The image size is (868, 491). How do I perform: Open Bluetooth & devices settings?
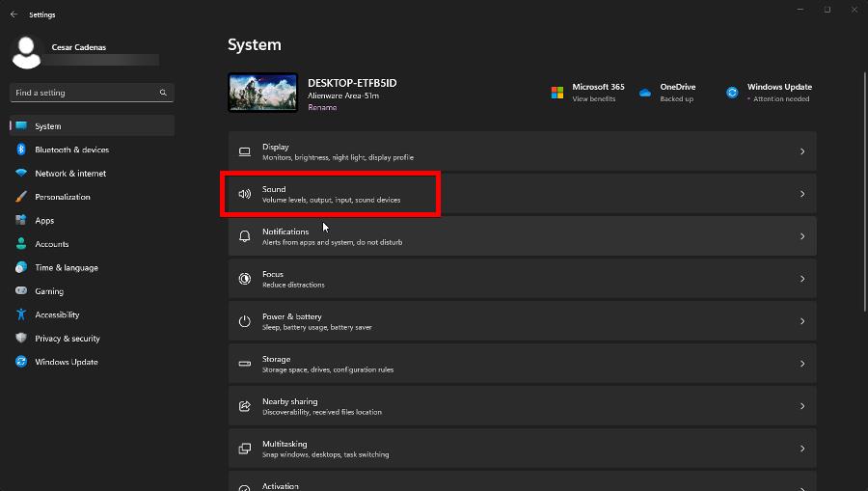pyautogui.click(x=92, y=150)
